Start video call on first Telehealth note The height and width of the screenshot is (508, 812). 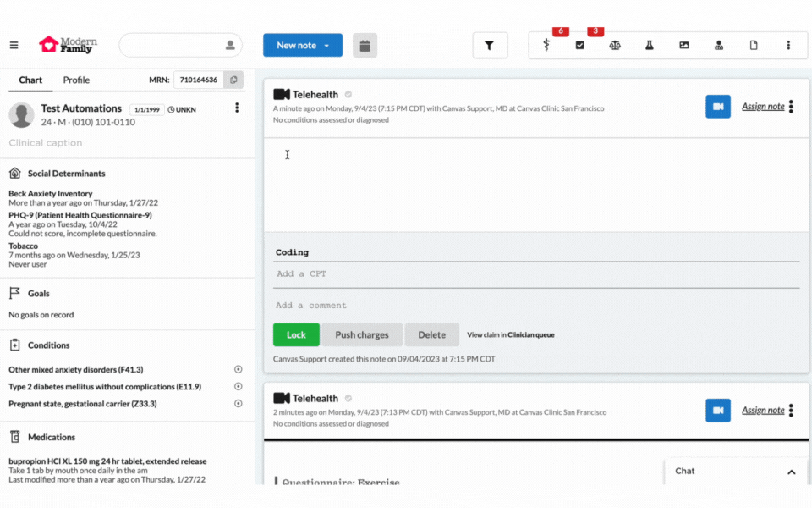point(718,107)
